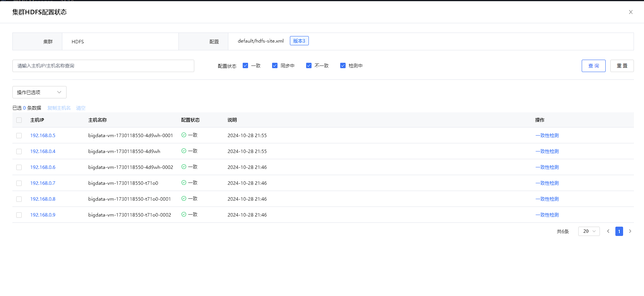644x296 pixels.
Task: Click 复制主机名 link
Action: click(59, 108)
